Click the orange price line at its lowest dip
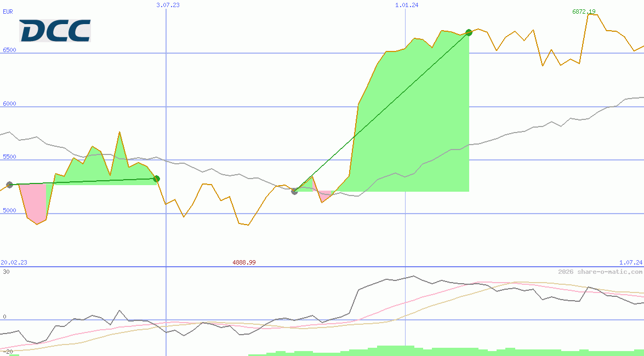The image size is (644, 356). [243, 225]
